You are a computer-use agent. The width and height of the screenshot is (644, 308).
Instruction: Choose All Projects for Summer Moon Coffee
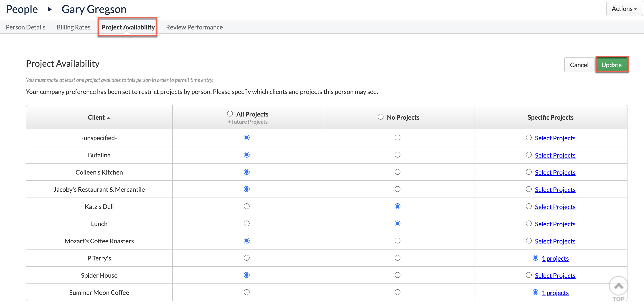pos(246,292)
